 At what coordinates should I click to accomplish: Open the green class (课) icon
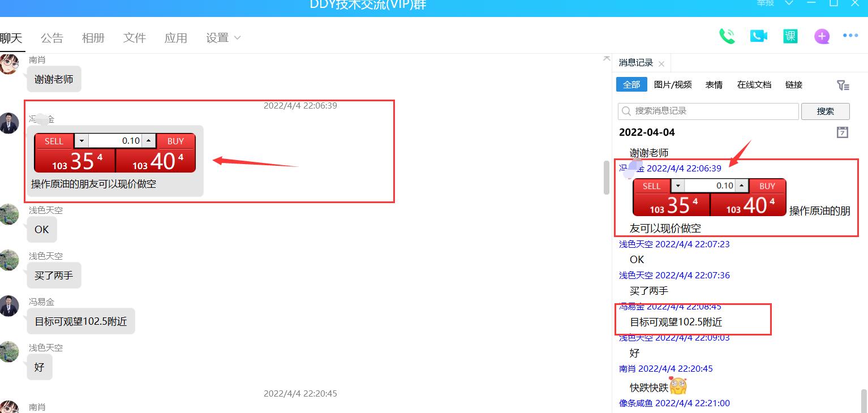(x=790, y=36)
